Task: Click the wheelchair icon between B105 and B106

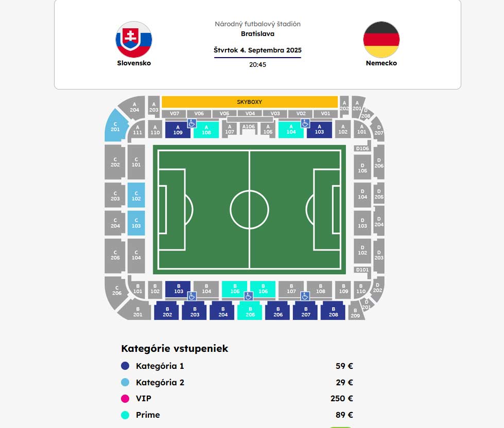Action: pos(248,295)
